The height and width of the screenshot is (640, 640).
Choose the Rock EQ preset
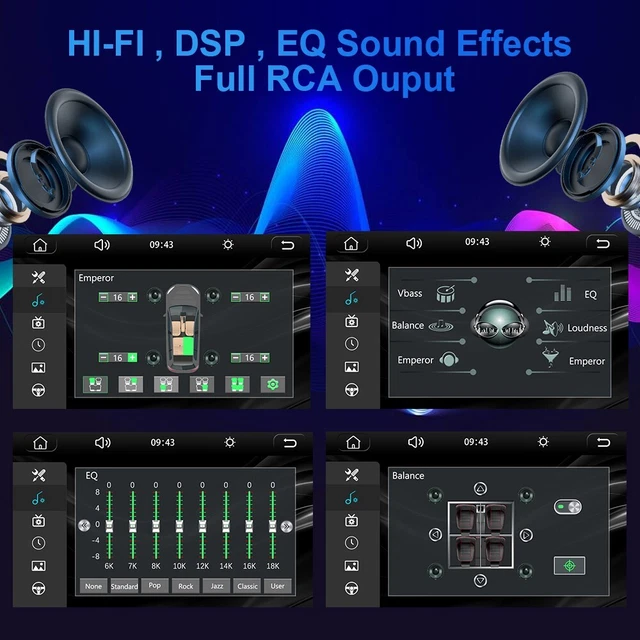pyautogui.click(x=186, y=586)
